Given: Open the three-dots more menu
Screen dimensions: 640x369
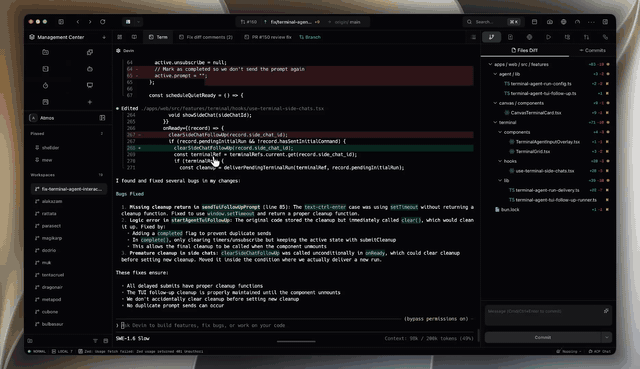Looking at the screenshot, I should (x=591, y=22).
